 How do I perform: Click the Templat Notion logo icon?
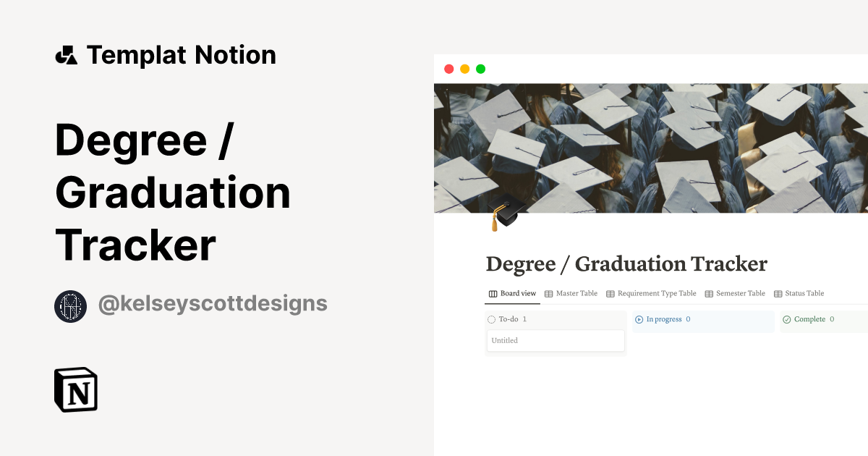pyautogui.click(x=67, y=54)
